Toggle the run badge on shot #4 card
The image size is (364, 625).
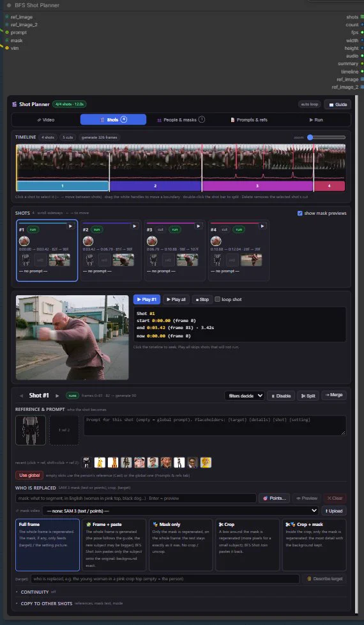pos(238,229)
